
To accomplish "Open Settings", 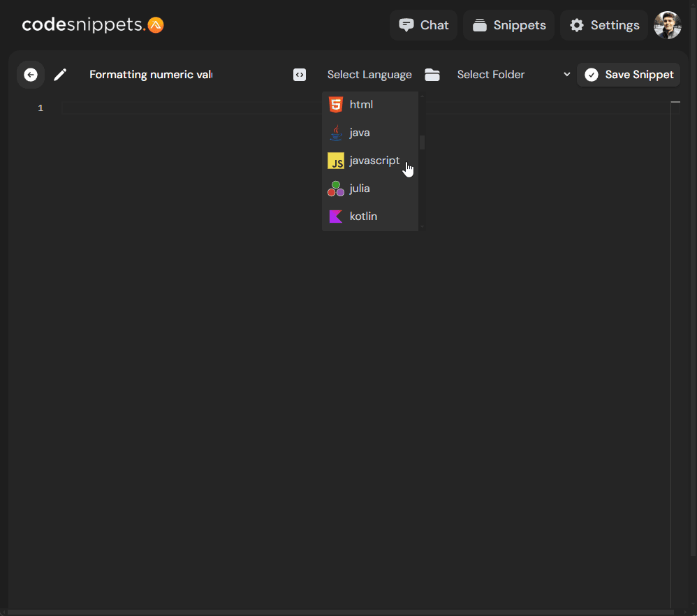I will [604, 25].
